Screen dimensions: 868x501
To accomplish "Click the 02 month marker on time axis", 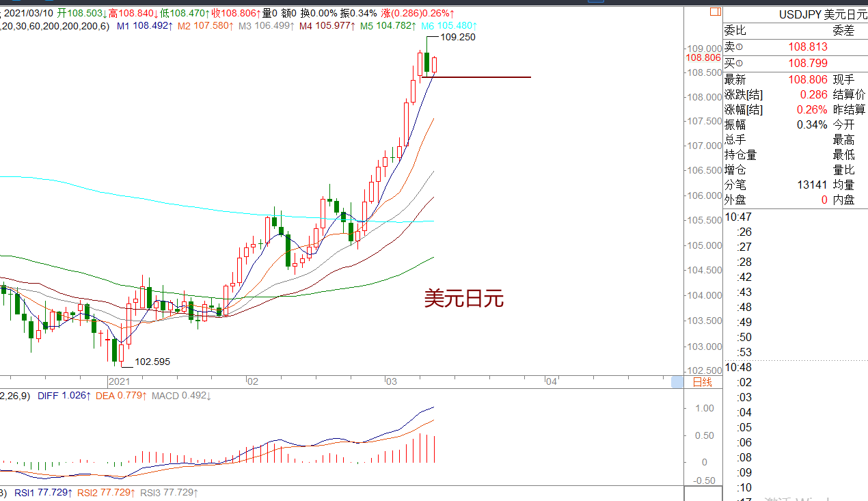I will click(252, 381).
